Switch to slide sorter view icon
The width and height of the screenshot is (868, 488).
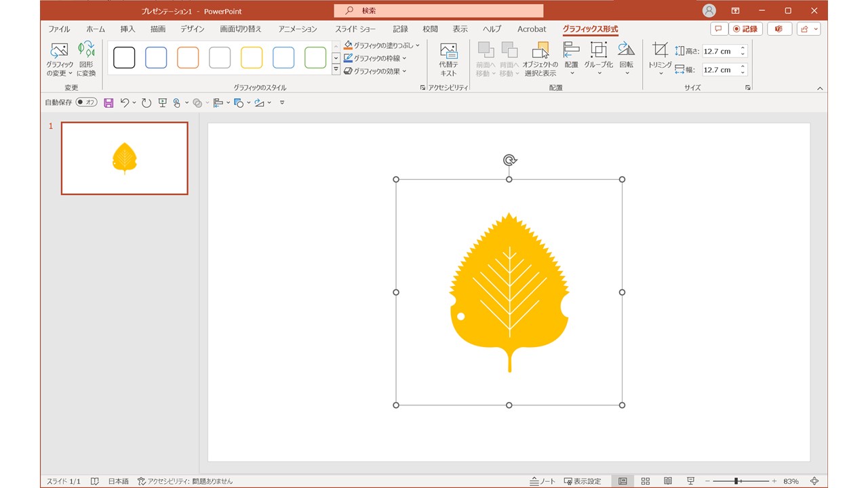[x=645, y=481]
